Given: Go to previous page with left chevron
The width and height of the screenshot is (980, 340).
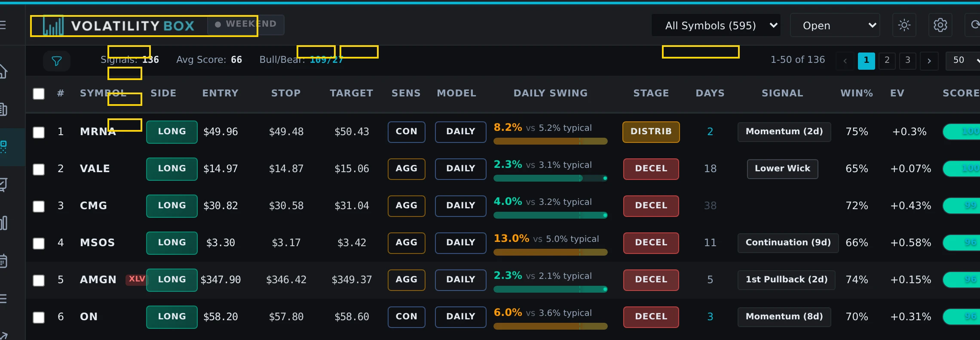Looking at the screenshot, I should click(x=845, y=61).
